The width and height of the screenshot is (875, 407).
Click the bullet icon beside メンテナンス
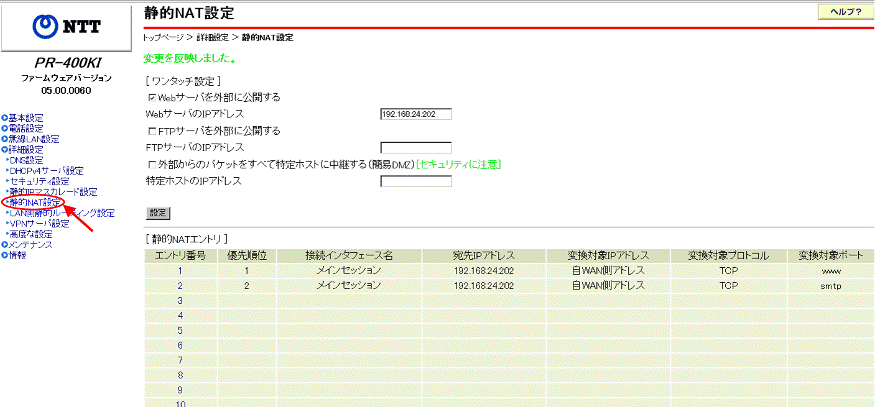(4, 244)
